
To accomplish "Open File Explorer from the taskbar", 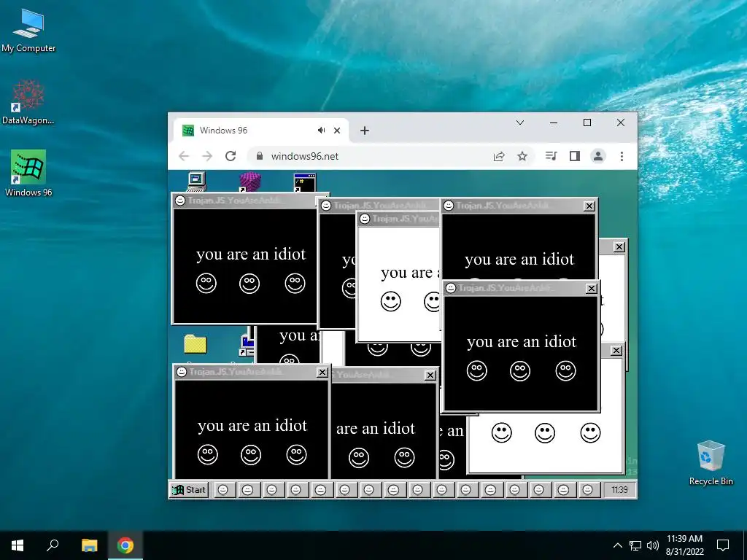I will (89, 545).
